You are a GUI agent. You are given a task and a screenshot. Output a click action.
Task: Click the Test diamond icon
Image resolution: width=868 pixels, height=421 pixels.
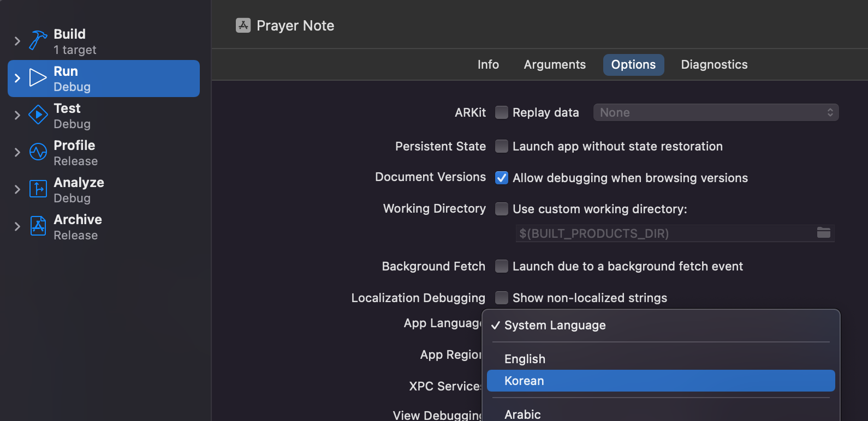click(x=38, y=115)
